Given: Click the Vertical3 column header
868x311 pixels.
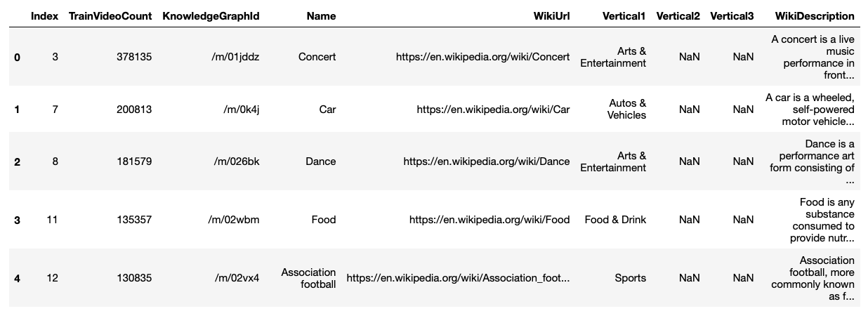Looking at the screenshot, I should click(x=732, y=15).
